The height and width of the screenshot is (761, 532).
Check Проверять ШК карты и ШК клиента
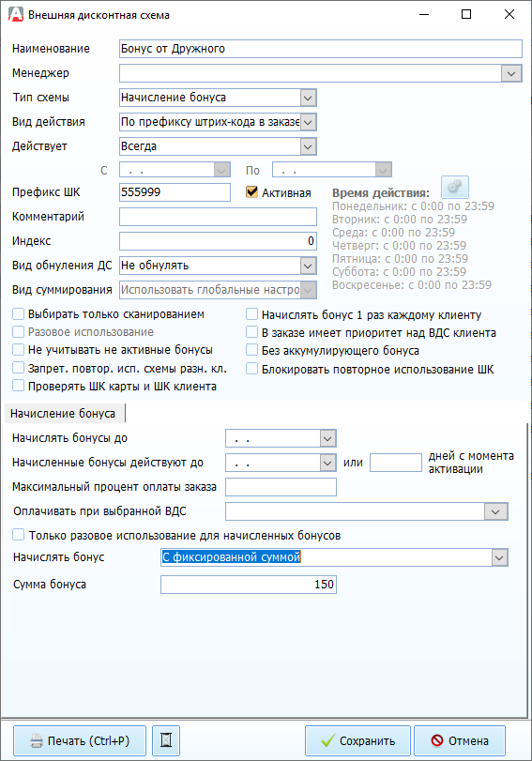pyautogui.click(x=19, y=386)
